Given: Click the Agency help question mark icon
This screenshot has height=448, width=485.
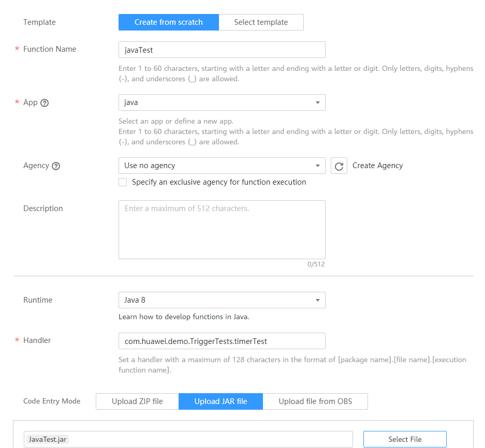Looking at the screenshot, I should point(56,166).
